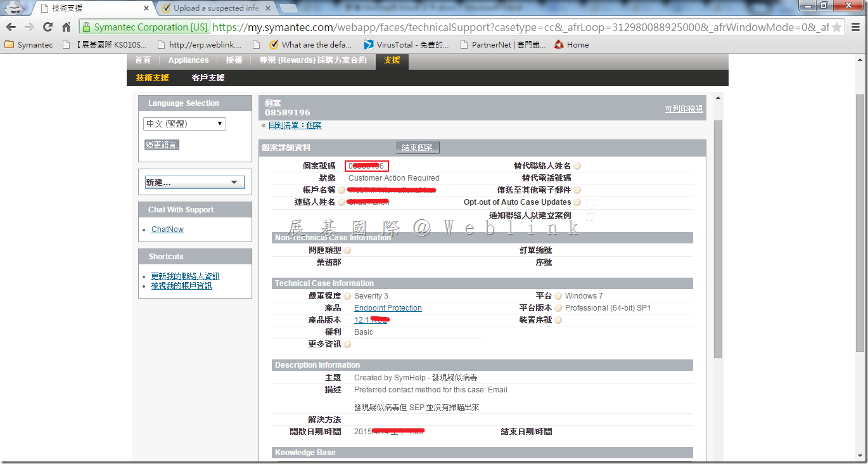Open the language dropdown showing 中文 (繁體)
The image size is (868, 464).
click(x=185, y=124)
